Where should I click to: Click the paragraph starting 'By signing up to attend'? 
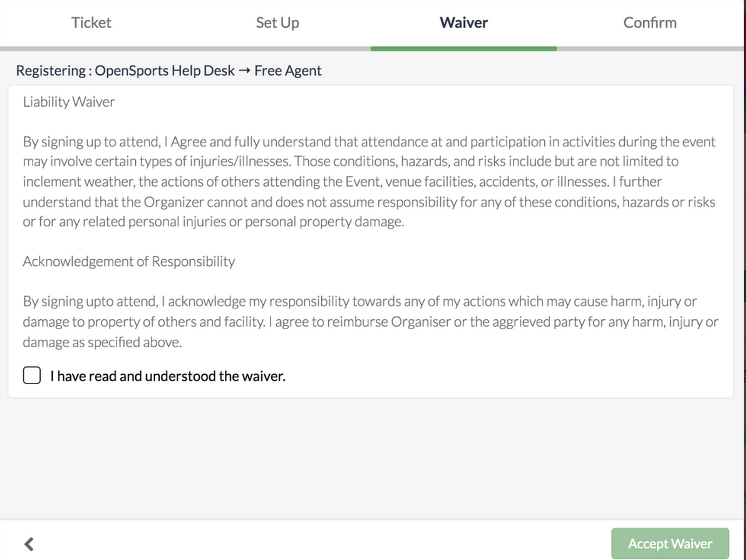pos(369,181)
